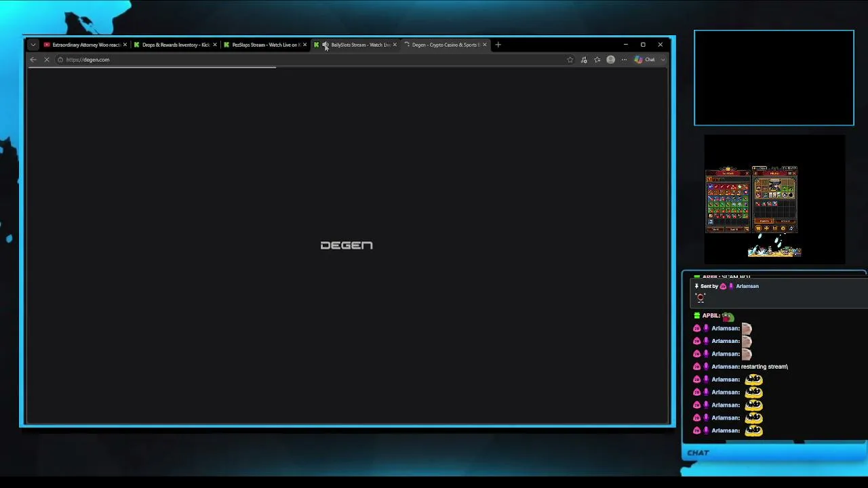Expand the arrow beside Copilot Chat
The width and height of the screenshot is (868, 488).
coord(663,60)
